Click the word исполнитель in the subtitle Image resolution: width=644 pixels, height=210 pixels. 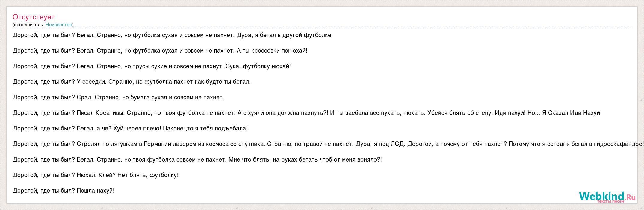point(29,25)
